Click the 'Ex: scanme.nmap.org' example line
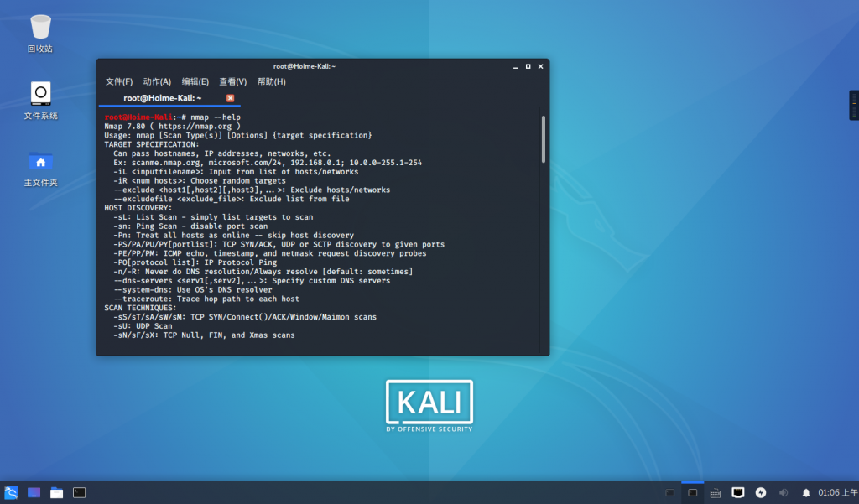The height and width of the screenshot is (504, 859). (268, 163)
